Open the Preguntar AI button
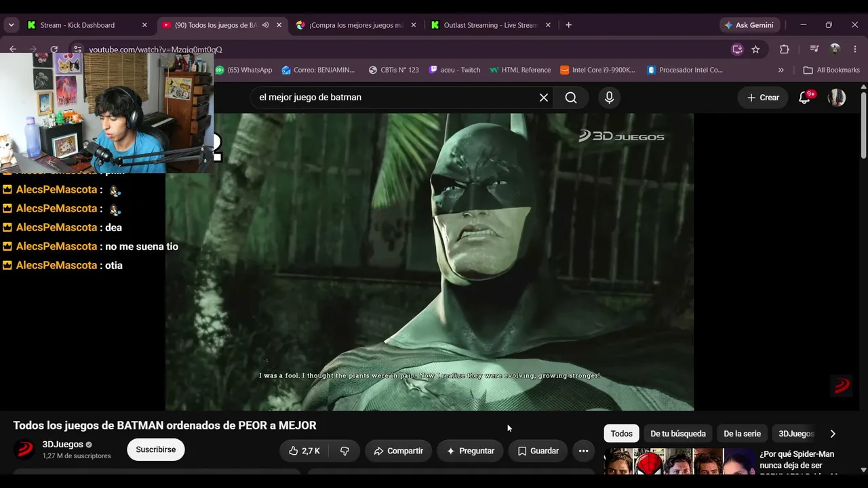This screenshot has height=488, width=868. (x=470, y=451)
